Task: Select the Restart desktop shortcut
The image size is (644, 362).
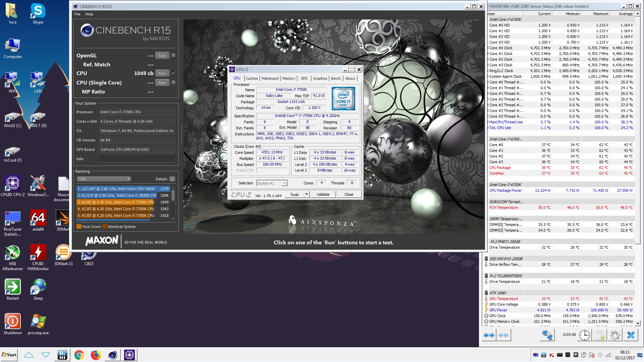Action: coord(13,290)
